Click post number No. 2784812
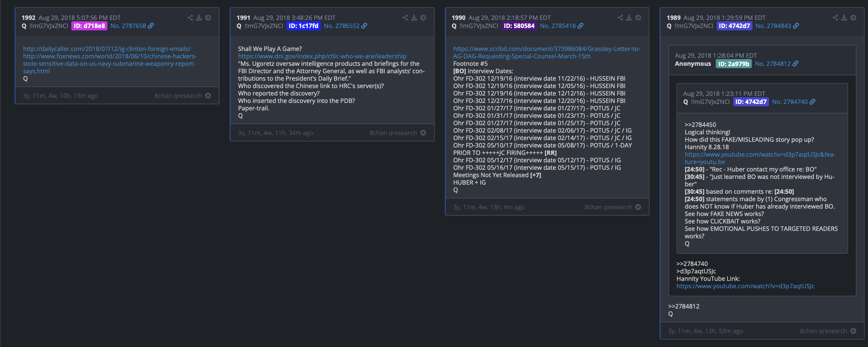Image resolution: width=868 pixels, height=347 pixels. tap(773, 63)
